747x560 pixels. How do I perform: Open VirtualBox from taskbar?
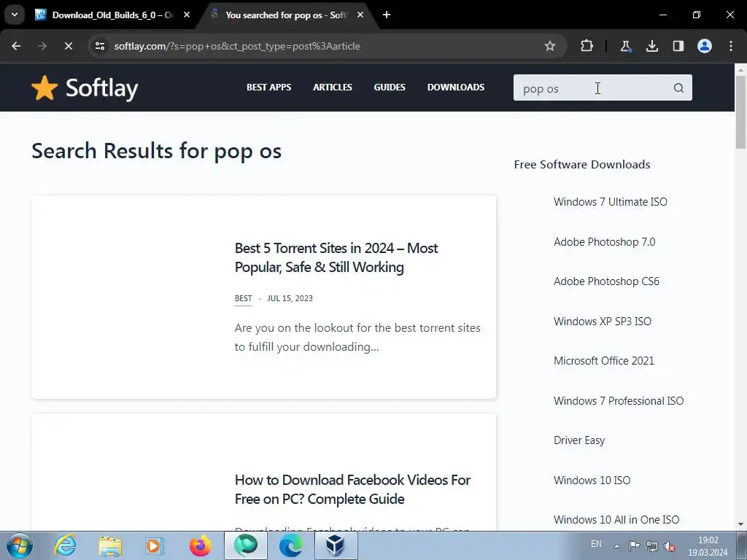click(x=336, y=545)
